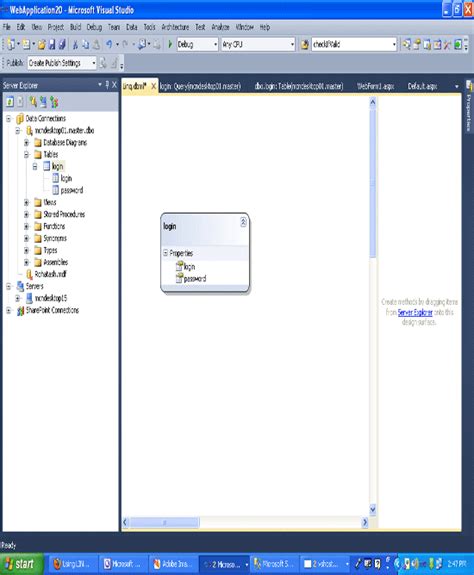Click the designer's horizontal scroll right arrow
The height and width of the screenshot is (575, 474).
[364, 522]
